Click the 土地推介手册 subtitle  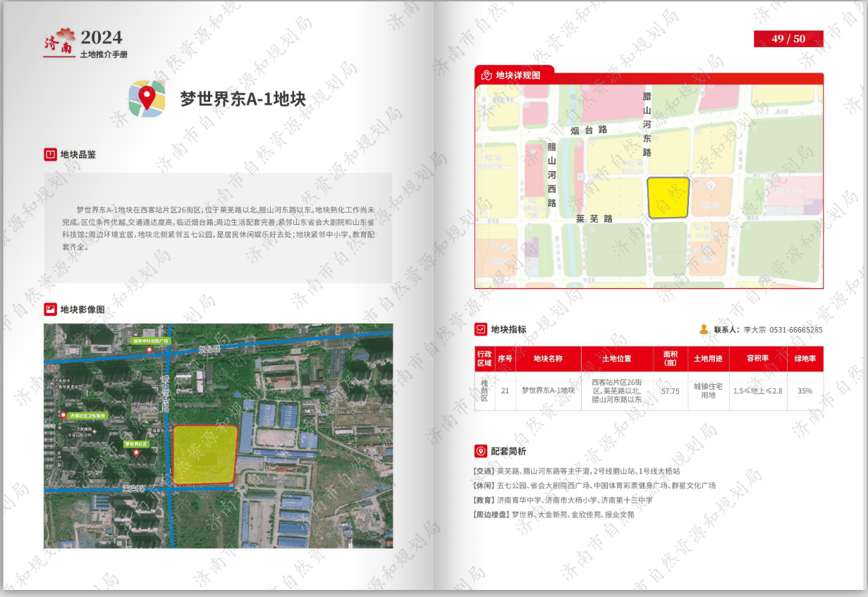click(104, 54)
